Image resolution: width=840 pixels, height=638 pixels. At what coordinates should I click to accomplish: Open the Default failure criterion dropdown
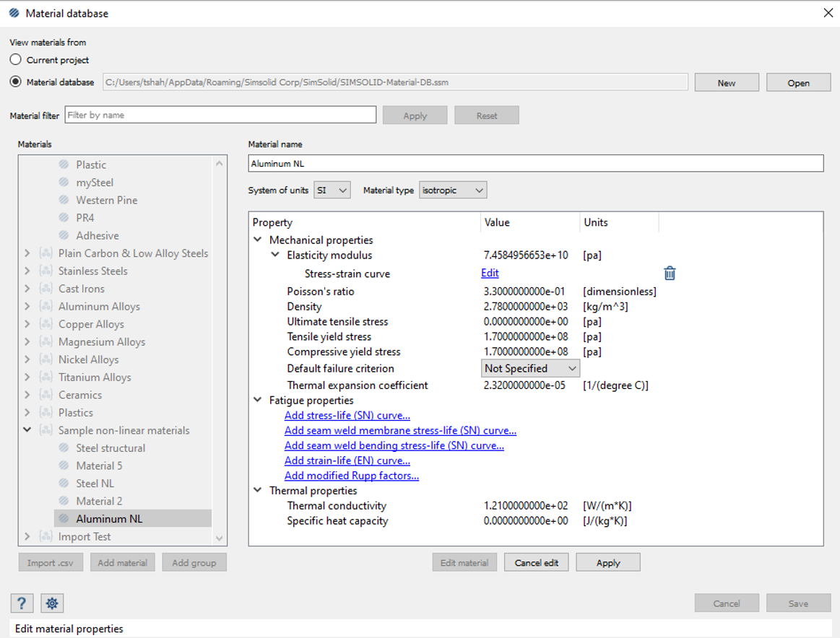coord(531,369)
